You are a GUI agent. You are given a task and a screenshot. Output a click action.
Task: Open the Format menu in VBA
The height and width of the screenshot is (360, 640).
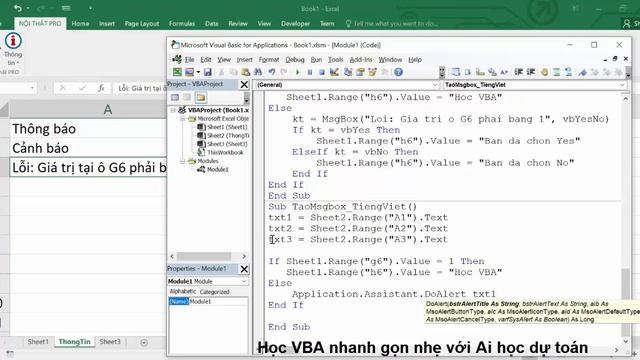pyautogui.click(x=269, y=60)
